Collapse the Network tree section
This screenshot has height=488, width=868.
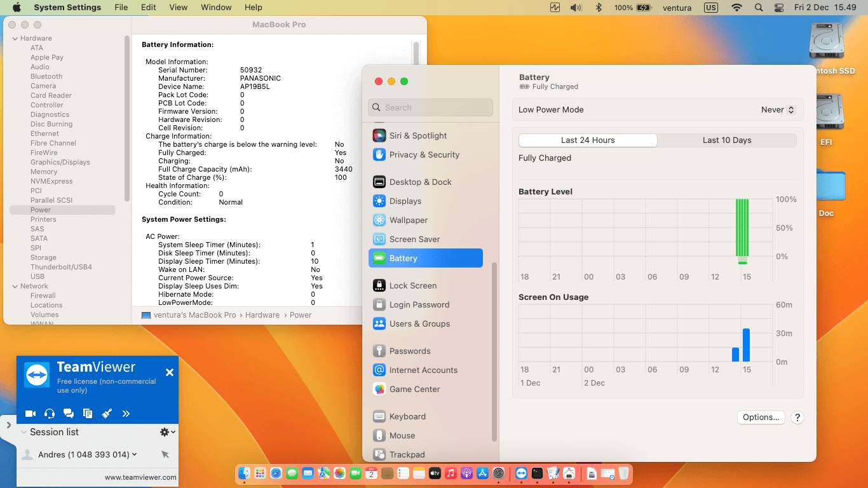(15, 286)
